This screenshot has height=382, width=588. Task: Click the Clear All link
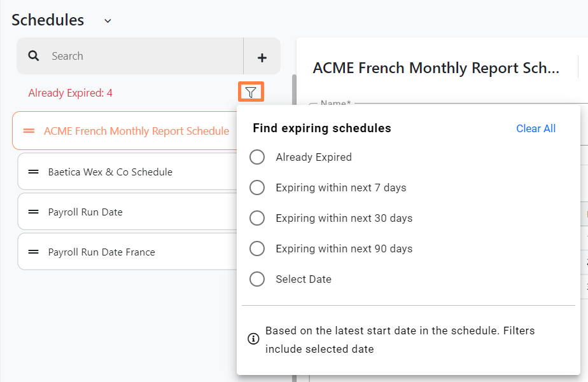click(x=536, y=128)
